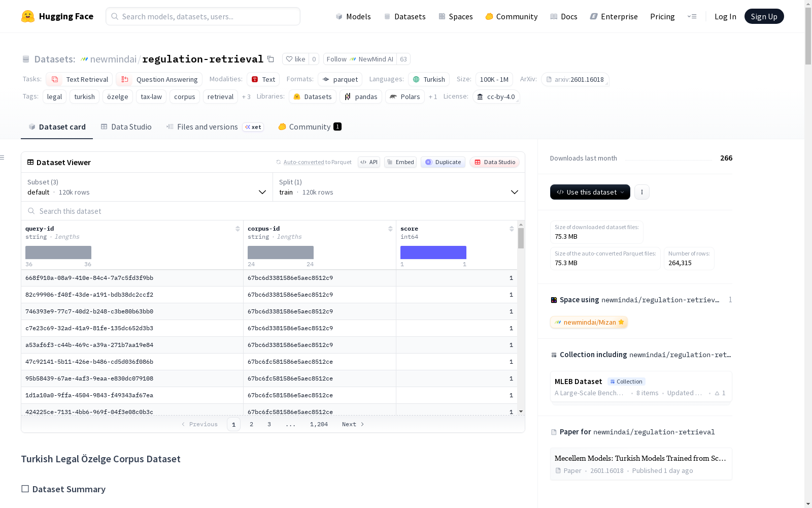Image resolution: width=812 pixels, height=508 pixels.
Task: Click the dataset icon beside Datasets heading
Action: [x=26, y=59]
